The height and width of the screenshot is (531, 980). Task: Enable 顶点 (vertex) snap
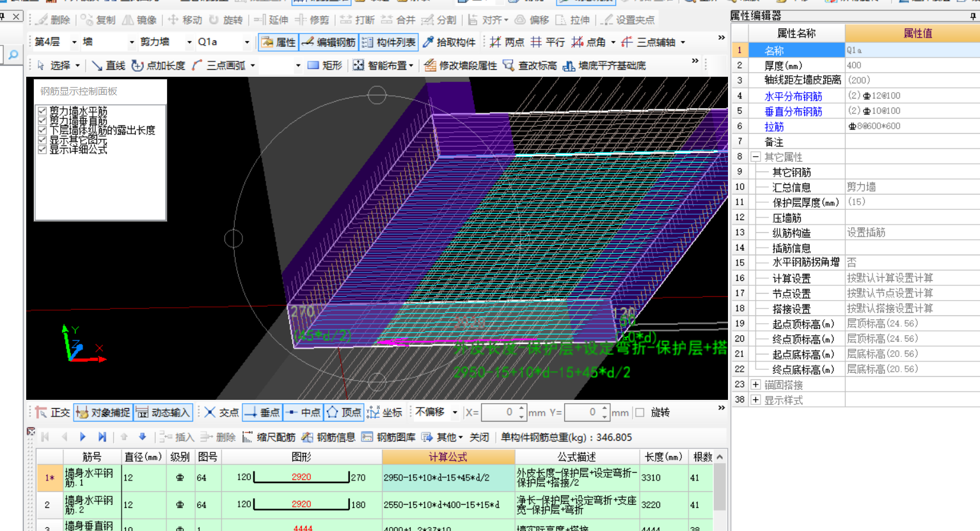point(344,413)
